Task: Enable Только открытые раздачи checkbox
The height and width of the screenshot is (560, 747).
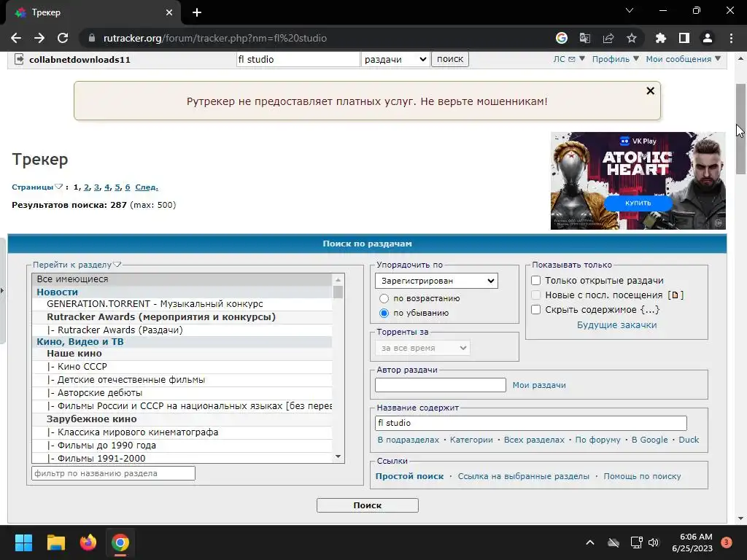Action: 536,281
